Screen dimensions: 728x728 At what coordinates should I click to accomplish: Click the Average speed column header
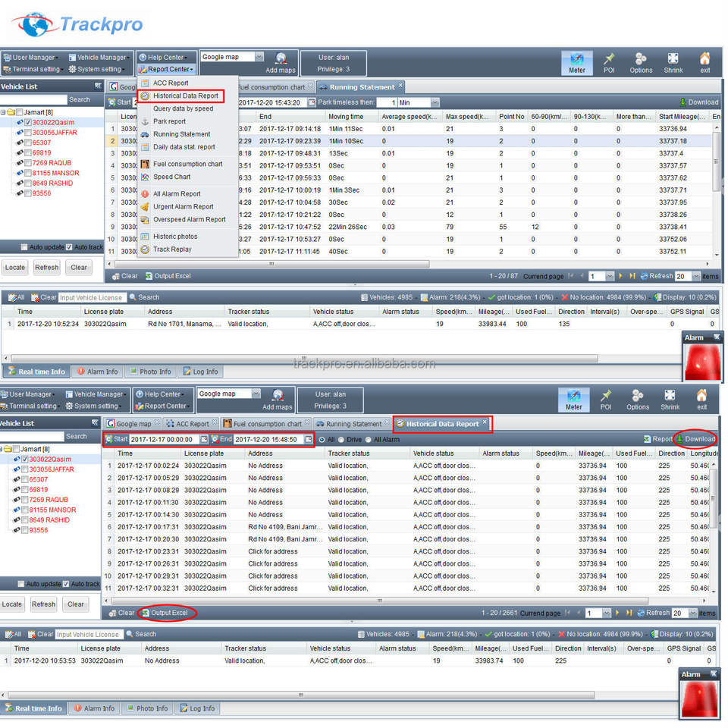point(410,117)
